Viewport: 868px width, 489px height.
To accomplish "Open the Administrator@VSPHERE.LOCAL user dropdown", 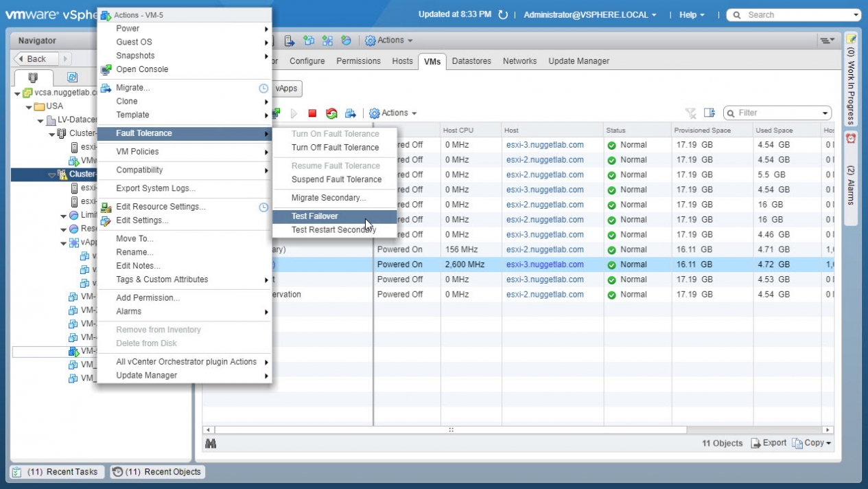I will (589, 14).
